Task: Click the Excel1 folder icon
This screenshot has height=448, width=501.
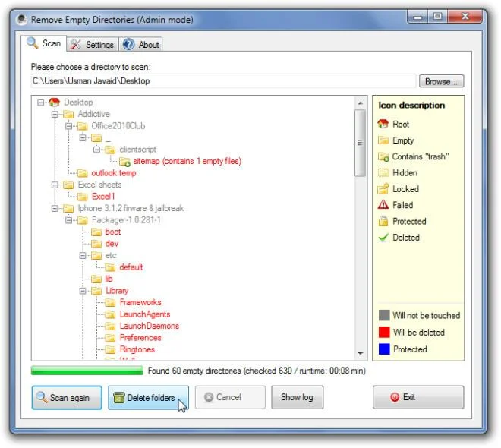Action: [82, 197]
